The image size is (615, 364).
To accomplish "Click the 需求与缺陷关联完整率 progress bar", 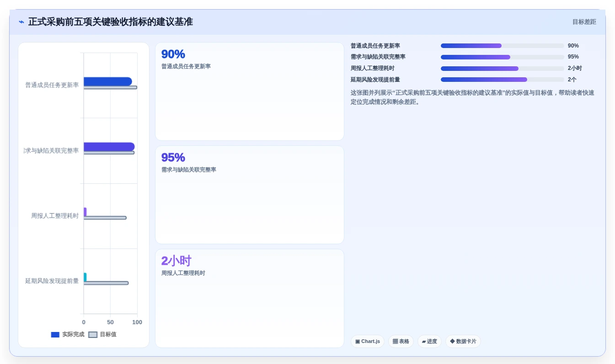I will [x=503, y=57].
